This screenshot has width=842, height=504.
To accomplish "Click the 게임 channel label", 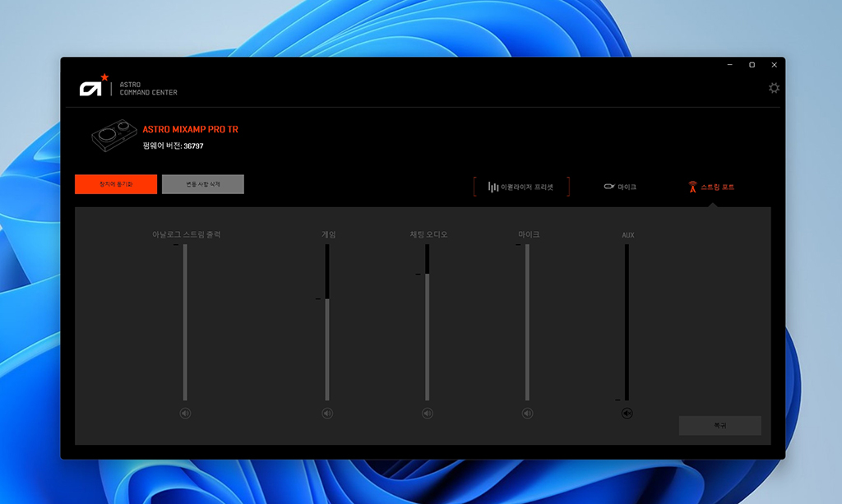I will coord(329,234).
